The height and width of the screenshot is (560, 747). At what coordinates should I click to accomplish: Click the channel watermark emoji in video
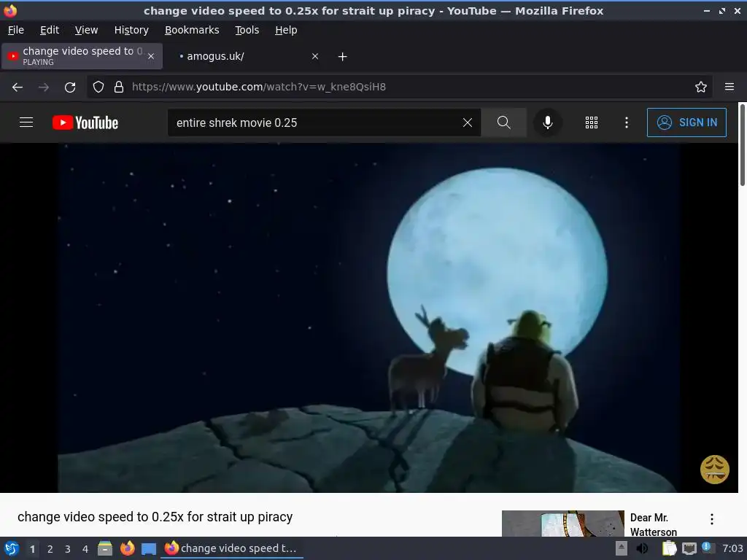pos(714,470)
